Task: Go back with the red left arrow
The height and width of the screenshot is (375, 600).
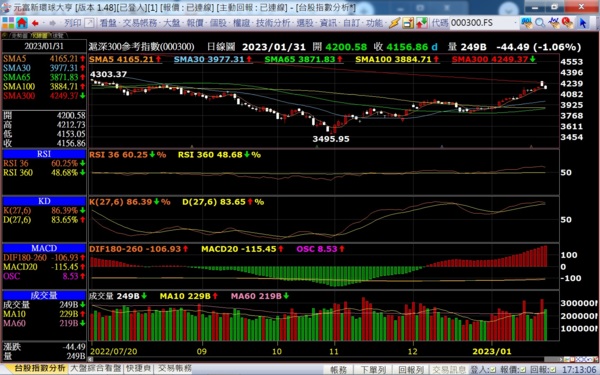Action: pos(36,23)
